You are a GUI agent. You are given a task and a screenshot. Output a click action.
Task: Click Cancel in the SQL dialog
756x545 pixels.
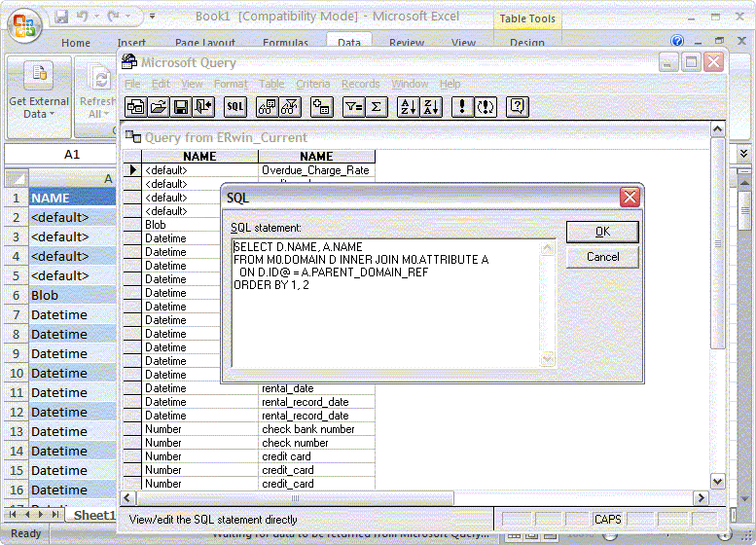[602, 257]
